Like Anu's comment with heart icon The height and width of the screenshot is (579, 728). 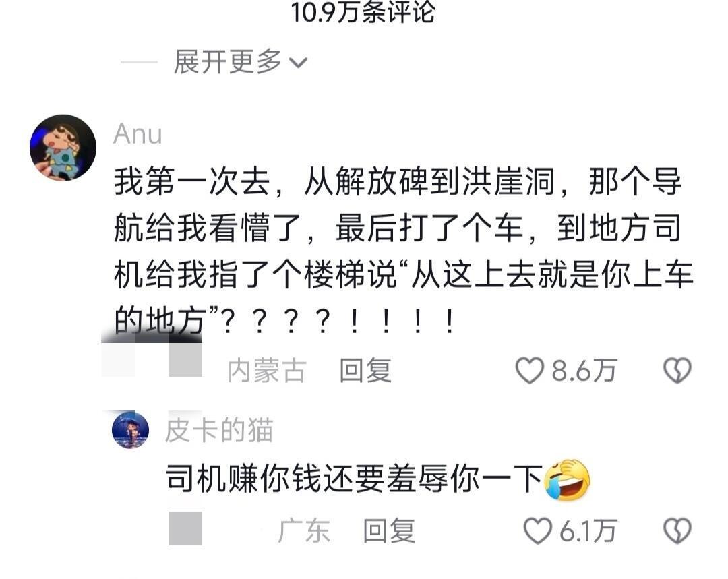tap(529, 371)
